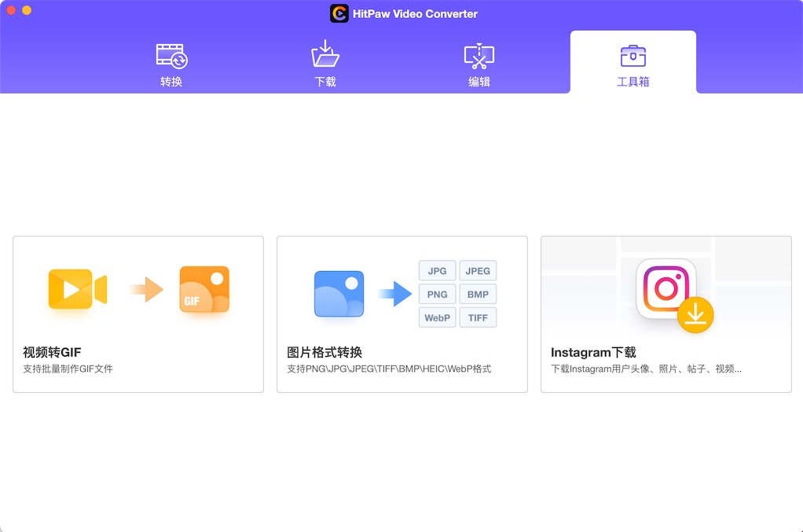This screenshot has height=532, width=803.
Task: Open the 视频转GIF tool title
Action: 52,352
